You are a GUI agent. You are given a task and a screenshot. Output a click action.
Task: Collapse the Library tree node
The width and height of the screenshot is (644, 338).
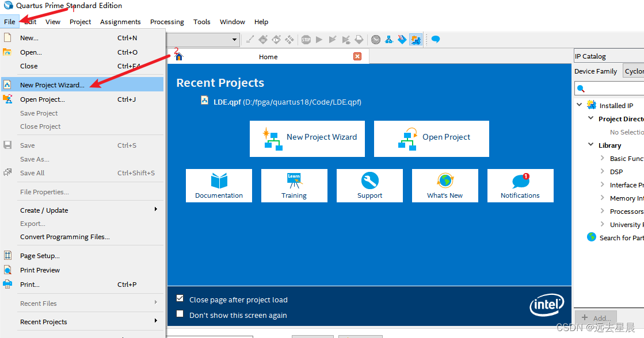590,144
